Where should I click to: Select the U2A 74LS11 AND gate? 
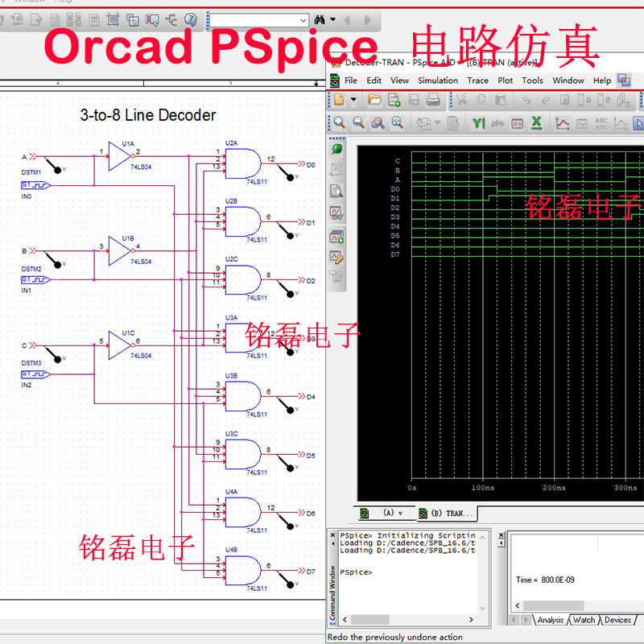tap(243, 163)
